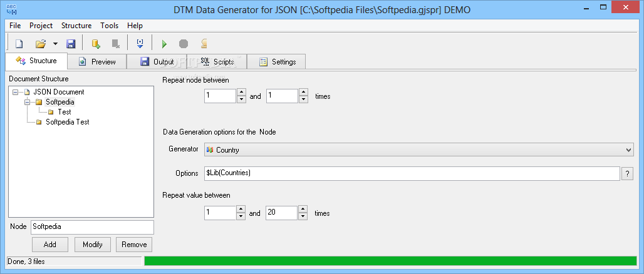
Task: Increase repeat node maximum value
Action: click(303, 93)
